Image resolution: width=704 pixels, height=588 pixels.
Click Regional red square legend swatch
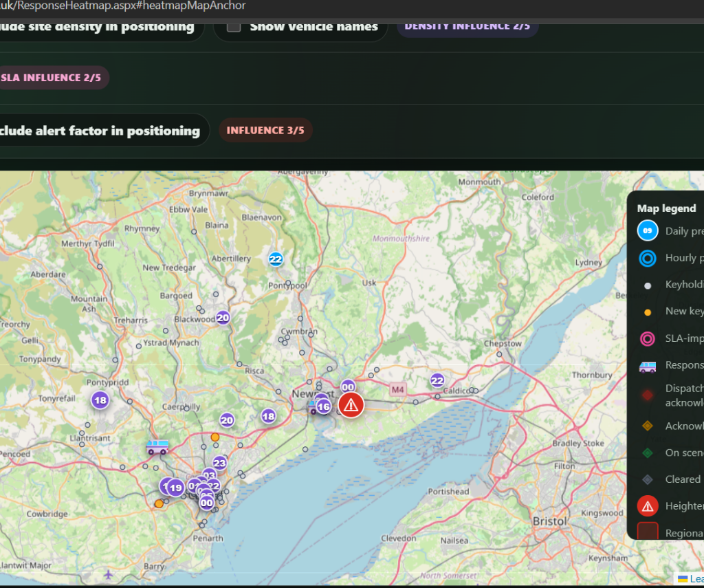click(x=648, y=530)
